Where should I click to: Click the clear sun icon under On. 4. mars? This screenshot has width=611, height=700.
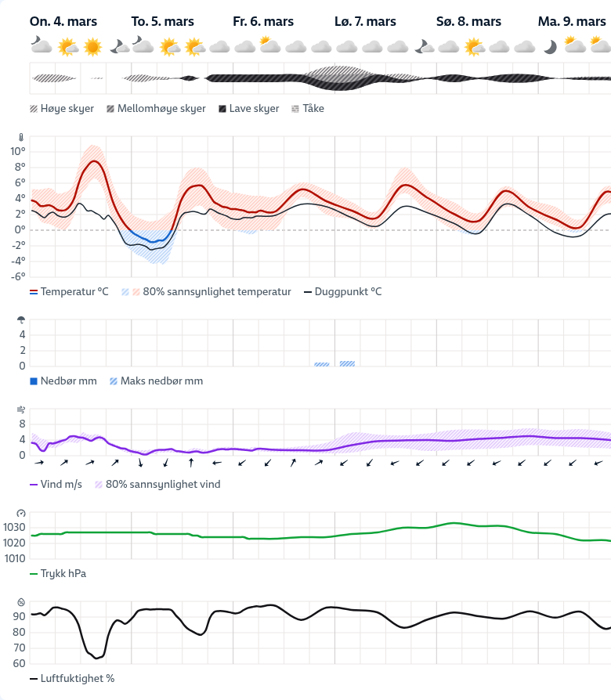pos(92,47)
